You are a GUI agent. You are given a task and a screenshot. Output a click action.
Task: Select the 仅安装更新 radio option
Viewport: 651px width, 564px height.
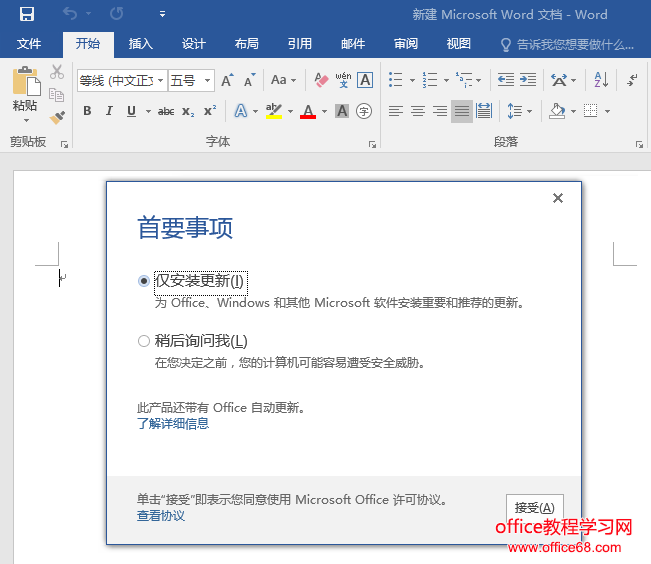[144, 281]
